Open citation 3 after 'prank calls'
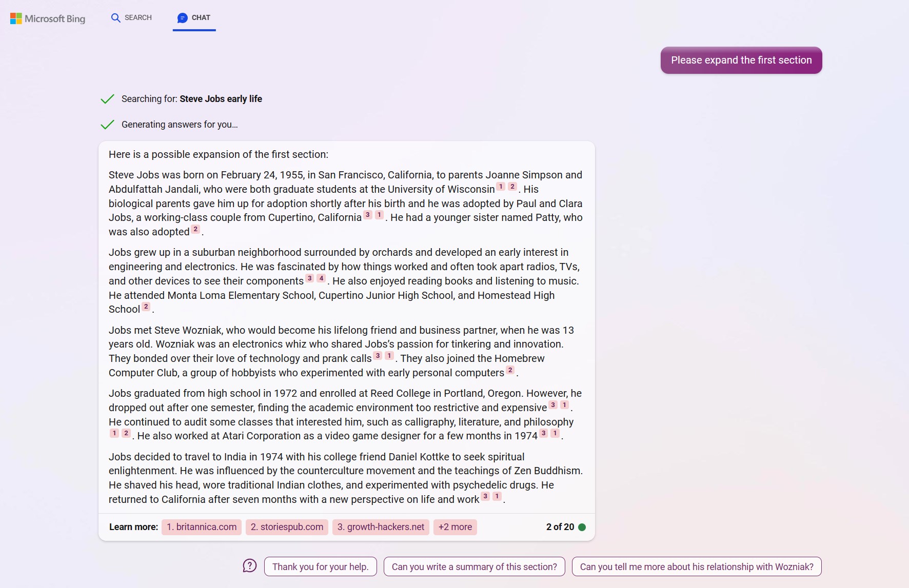The image size is (909, 588). 378,356
